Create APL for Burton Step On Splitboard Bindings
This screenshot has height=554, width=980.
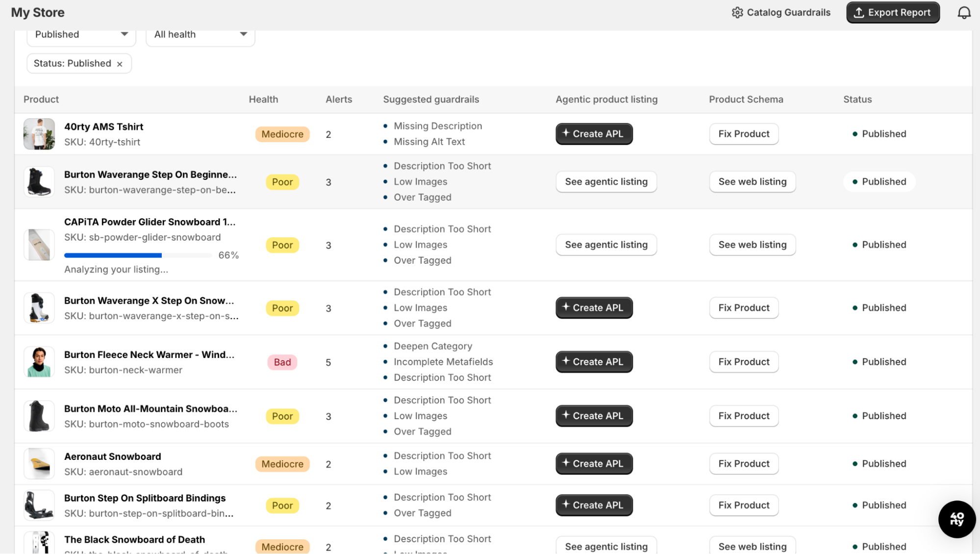tap(594, 505)
